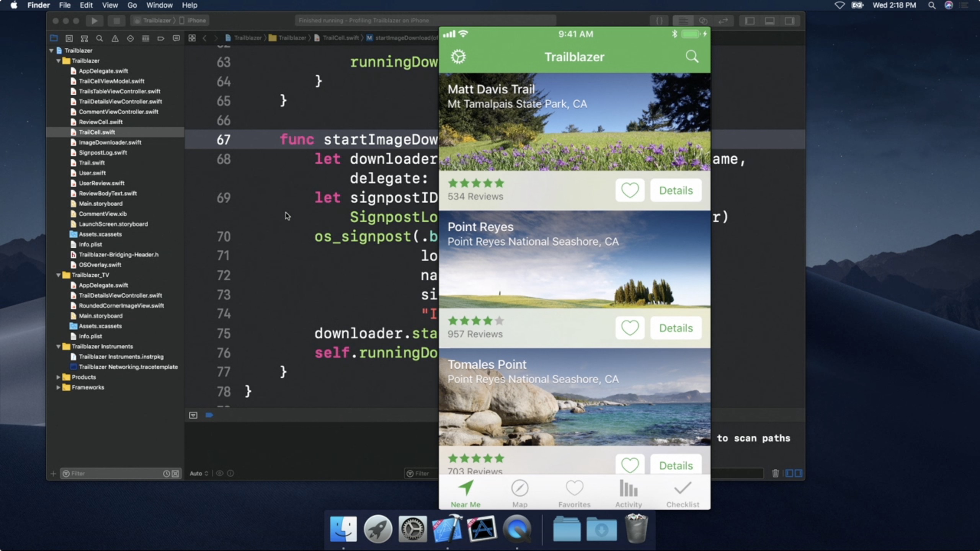Open the Window menu in menu bar

point(159,5)
